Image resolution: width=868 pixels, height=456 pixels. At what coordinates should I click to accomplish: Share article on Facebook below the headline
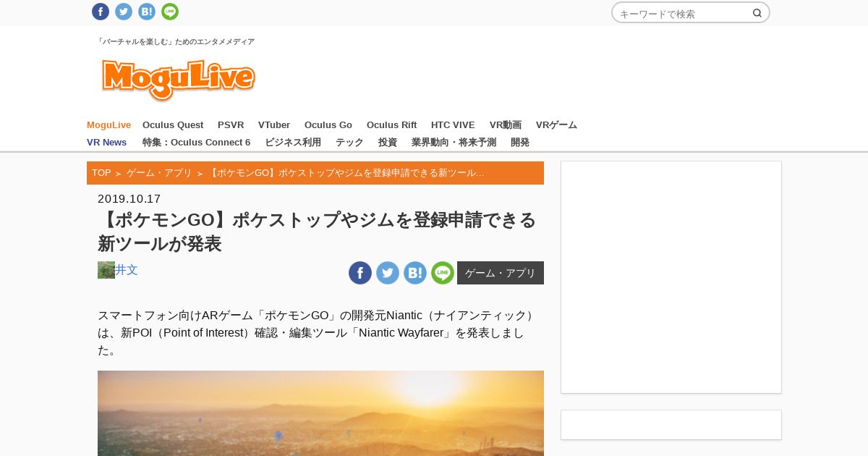click(x=360, y=273)
